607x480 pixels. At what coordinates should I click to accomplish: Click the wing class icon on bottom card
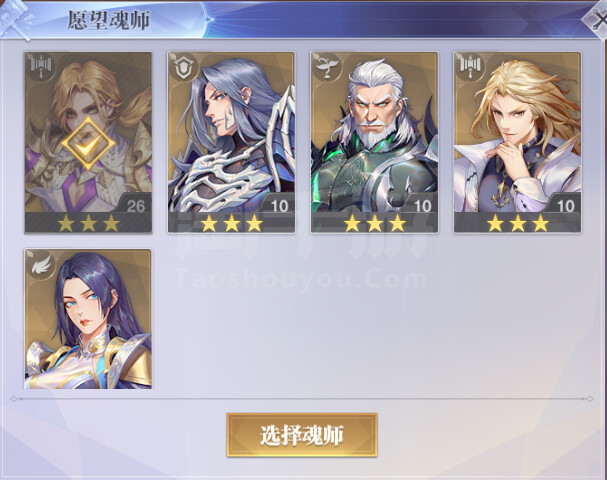click(x=40, y=265)
